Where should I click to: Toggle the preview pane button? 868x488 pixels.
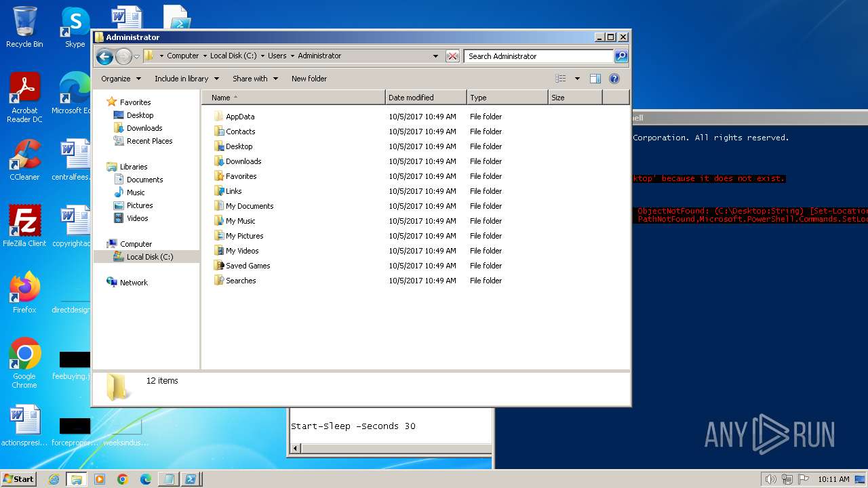[595, 79]
